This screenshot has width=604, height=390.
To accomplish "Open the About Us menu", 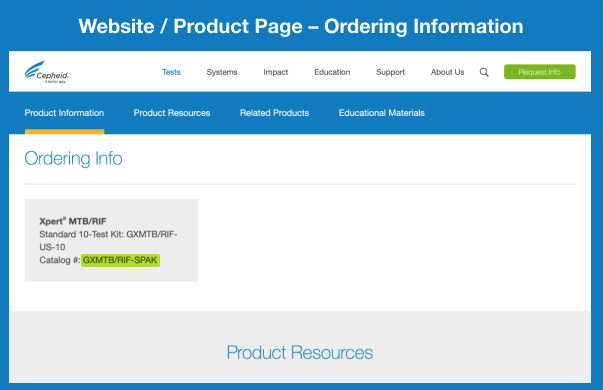I will click(447, 72).
